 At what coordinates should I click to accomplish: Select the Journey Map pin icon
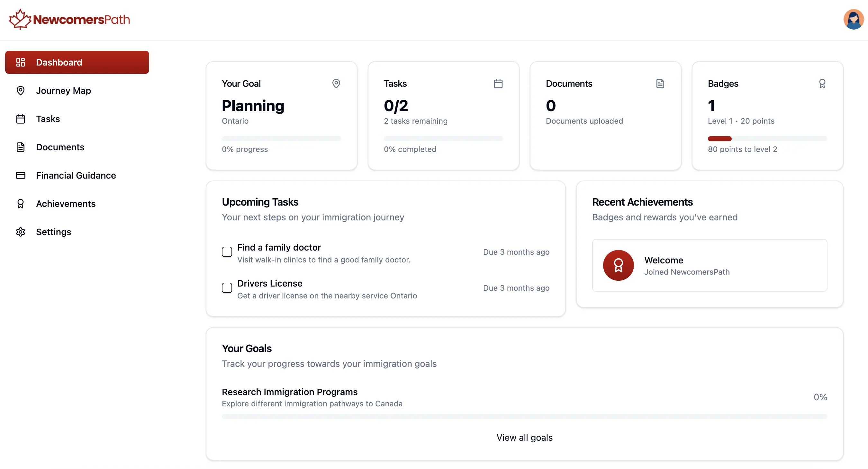tap(21, 91)
